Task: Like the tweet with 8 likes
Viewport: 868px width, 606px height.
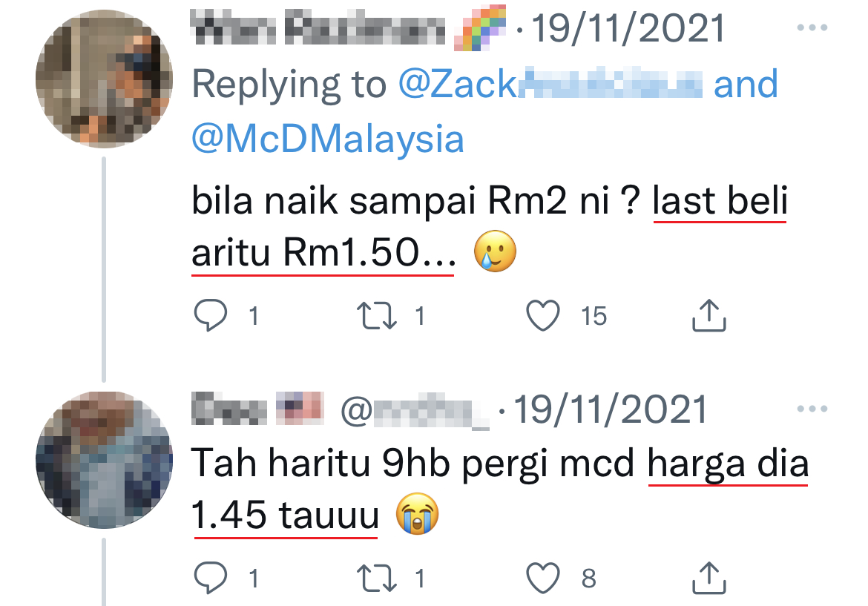Action: (542, 578)
